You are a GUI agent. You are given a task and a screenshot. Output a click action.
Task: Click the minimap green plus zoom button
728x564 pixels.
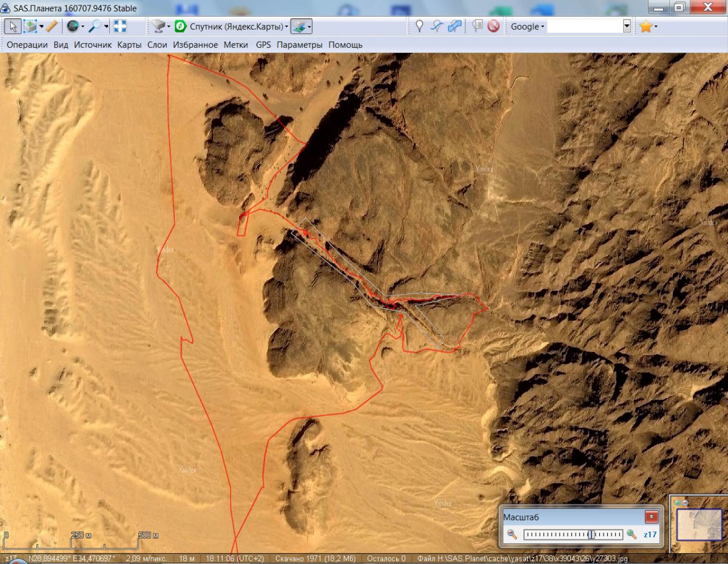678,503
